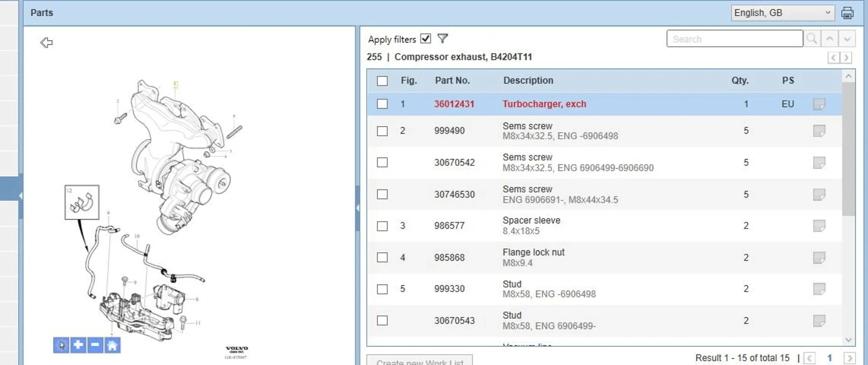Open note icon for Turbocharger row
Image resolution: width=868 pixels, height=365 pixels.
pyautogui.click(x=819, y=104)
